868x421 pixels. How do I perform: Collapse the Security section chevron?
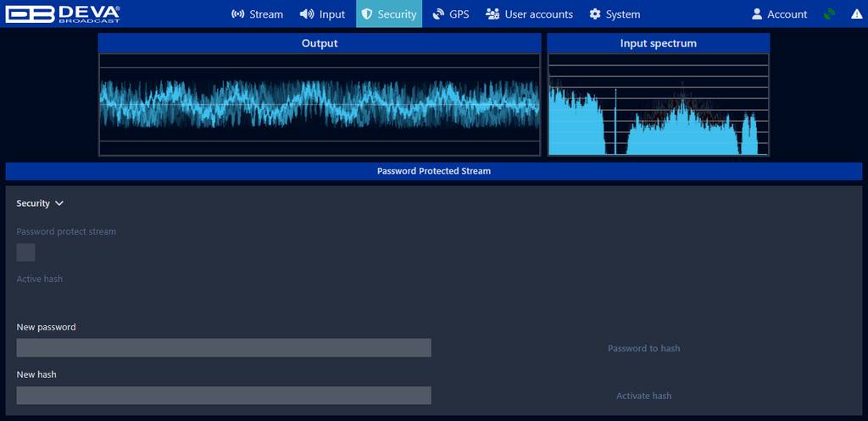[x=59, y=203]
